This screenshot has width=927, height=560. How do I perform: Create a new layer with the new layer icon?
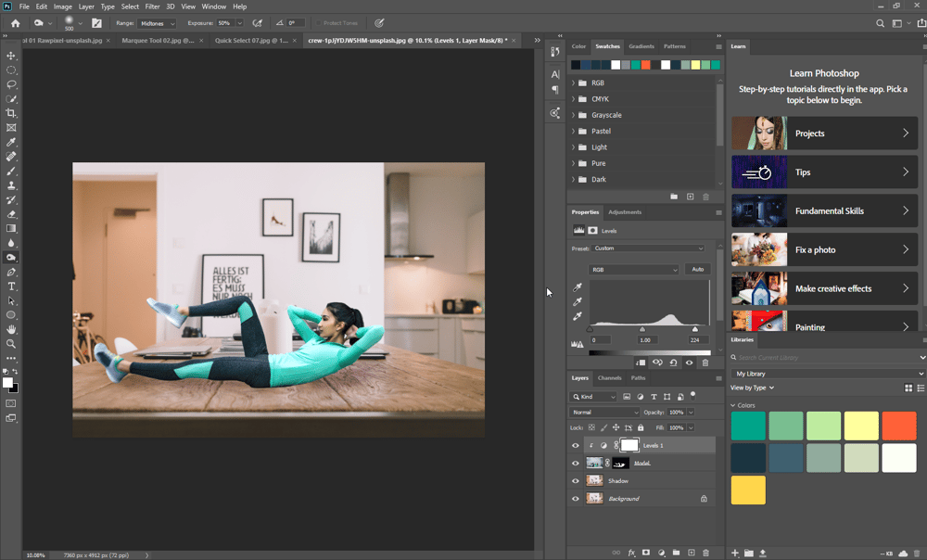click(690, 552)
